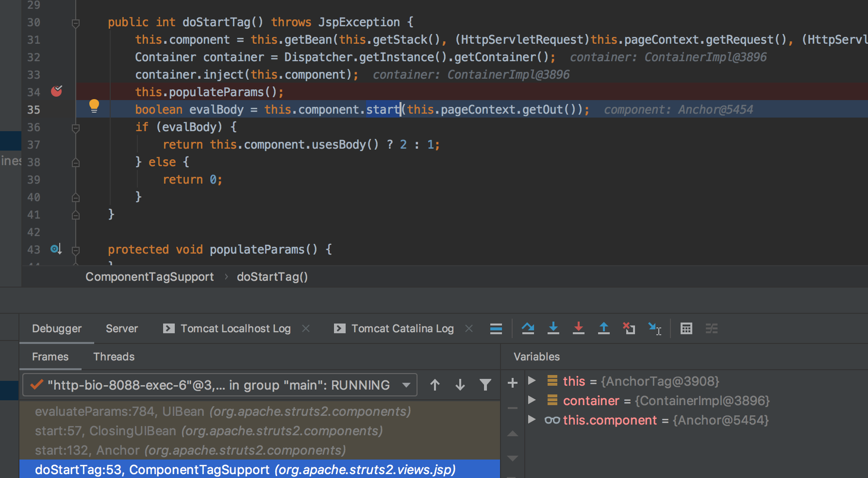Collapse else block fold on line 38

pyautogui.click(x=76, y=163)
